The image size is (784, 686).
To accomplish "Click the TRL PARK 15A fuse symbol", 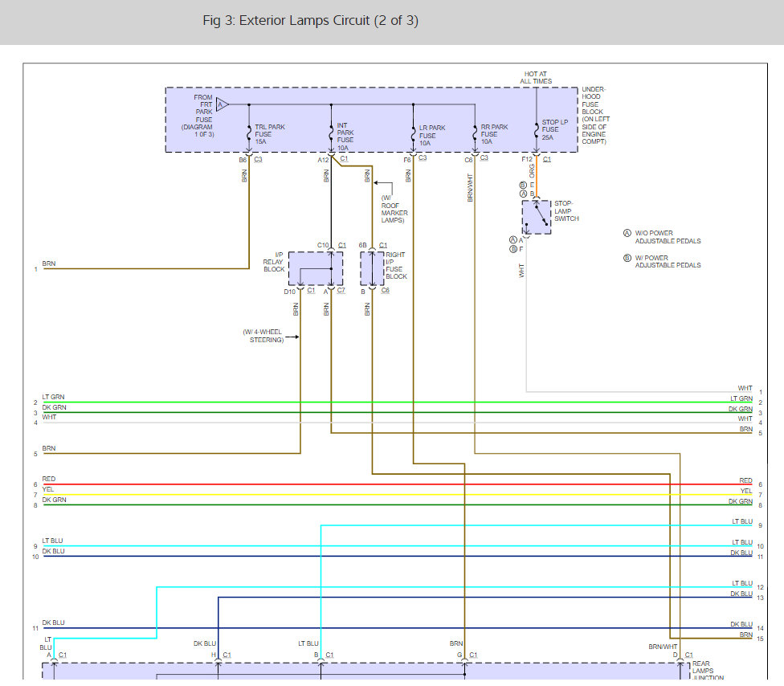I will point(249,134).
